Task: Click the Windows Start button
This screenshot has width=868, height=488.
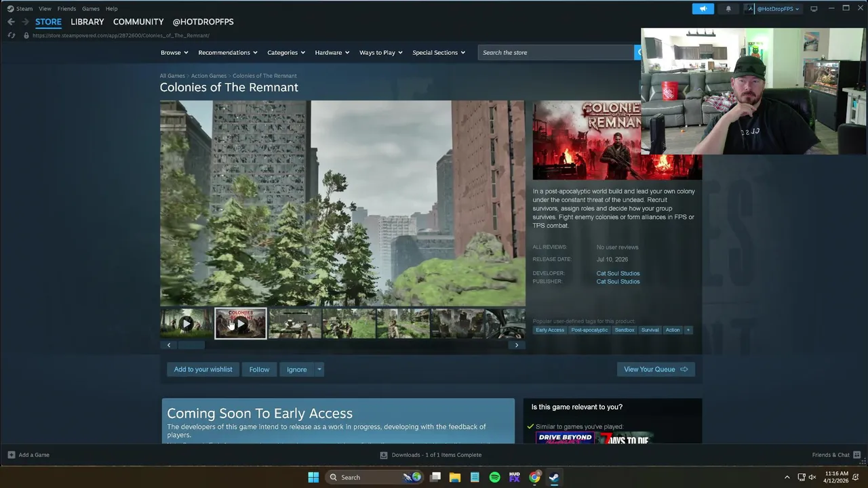Action: pos(313,477)
